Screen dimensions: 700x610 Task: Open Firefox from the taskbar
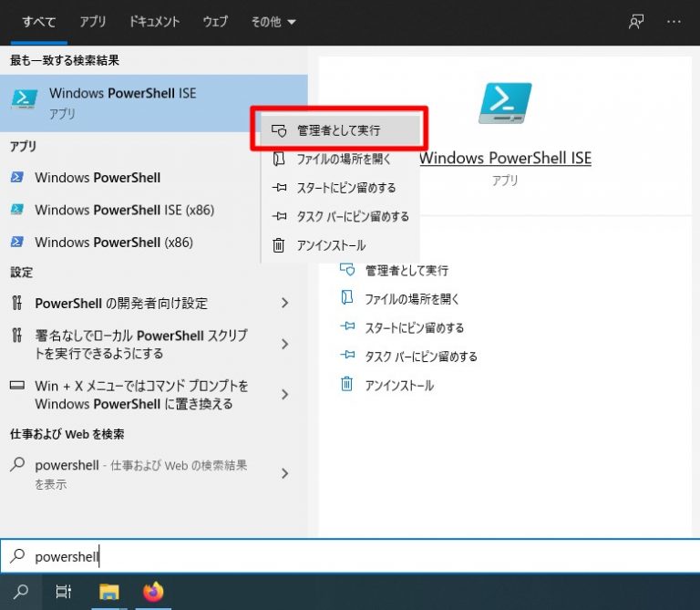(x=153, y=592)
